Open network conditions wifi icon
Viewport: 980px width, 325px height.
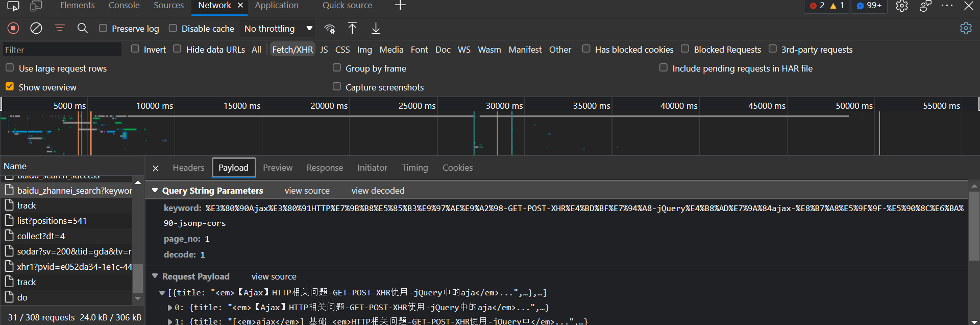(x=330, y=29)
